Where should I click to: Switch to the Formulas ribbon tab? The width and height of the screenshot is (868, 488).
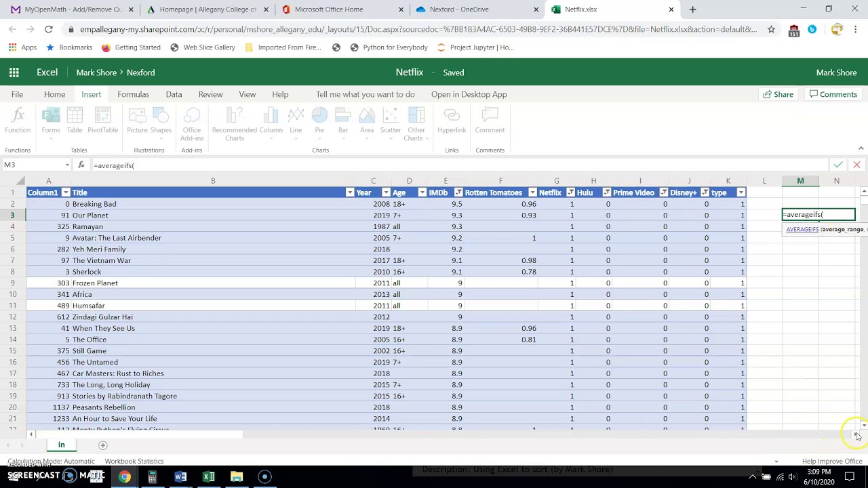pyautogui.click(x=133, y=94)
